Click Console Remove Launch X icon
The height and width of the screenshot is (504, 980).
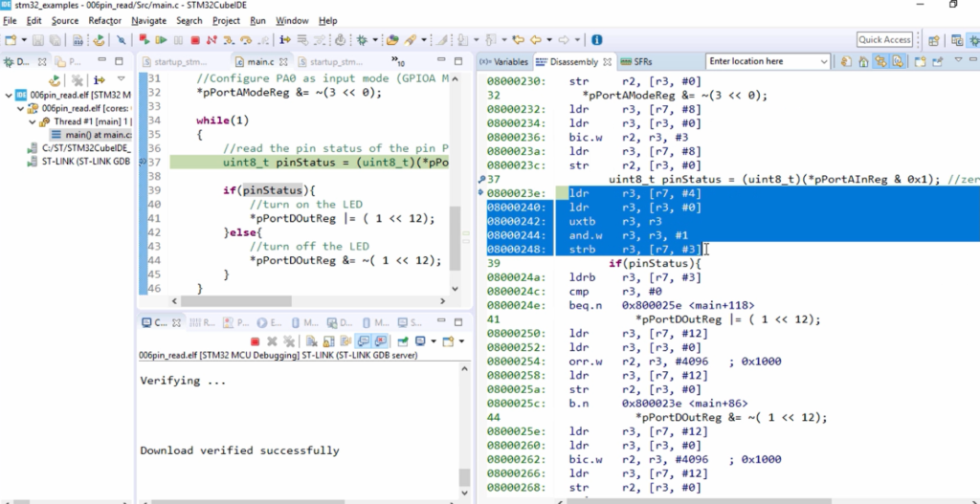click(272, 341)
